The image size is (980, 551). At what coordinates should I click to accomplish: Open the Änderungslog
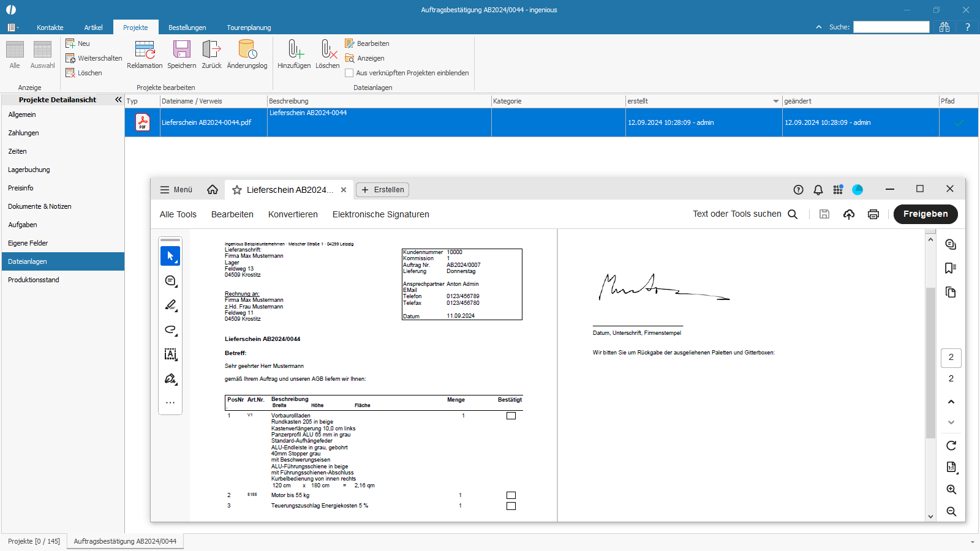coord(247,50)
